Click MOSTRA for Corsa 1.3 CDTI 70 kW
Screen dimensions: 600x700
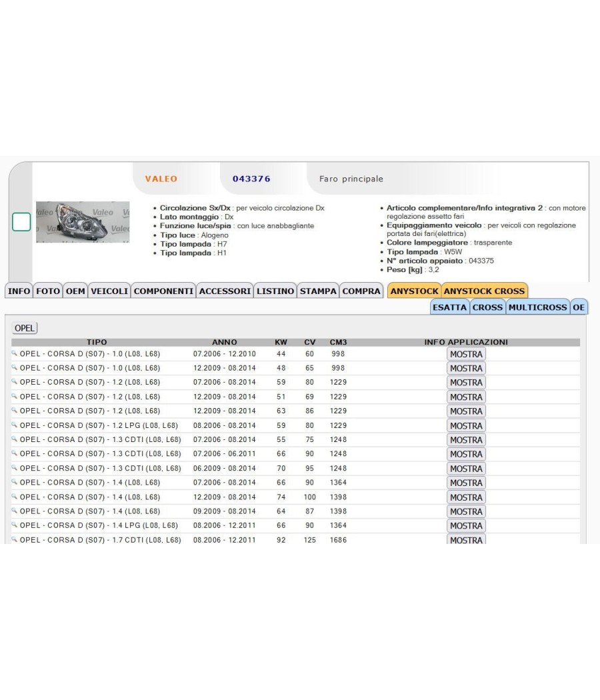click(466, 469)
